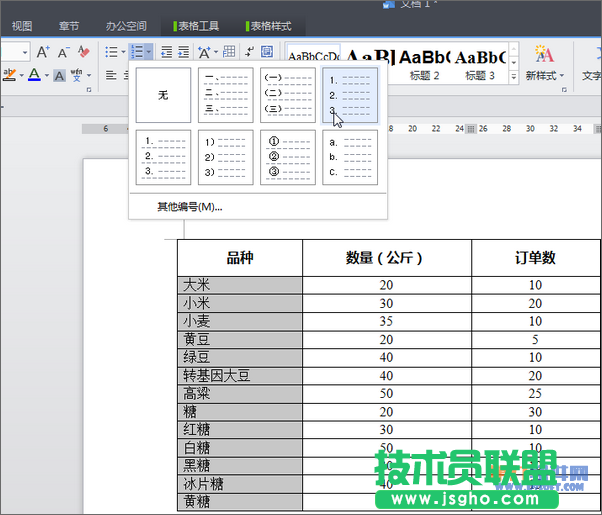Image resolution: width=602 pixels, height=515 pixels.
Task: Click order count 25 in 高粱 row
Action: point(535,394)
